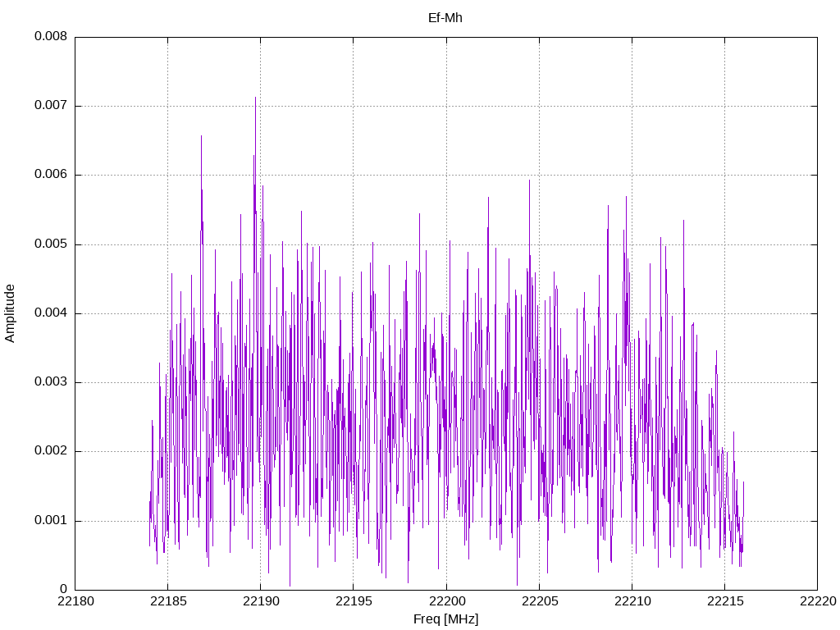Click the y-axis value 0.002
The image size is (840, 630).
tap(51, 451)
